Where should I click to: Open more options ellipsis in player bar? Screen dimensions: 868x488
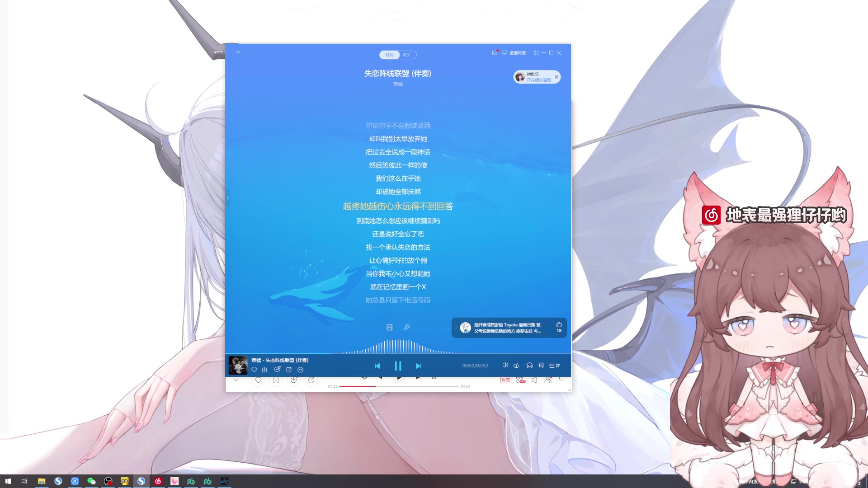coord(301,370)
